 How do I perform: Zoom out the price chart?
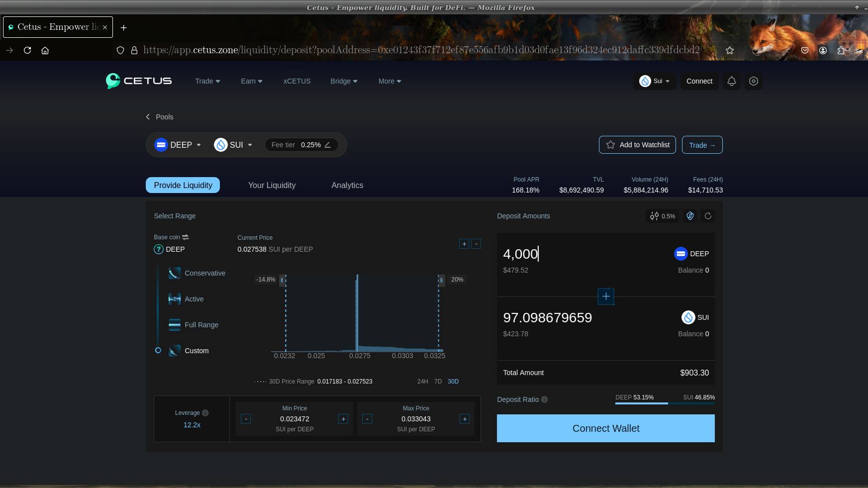point(476,244)
